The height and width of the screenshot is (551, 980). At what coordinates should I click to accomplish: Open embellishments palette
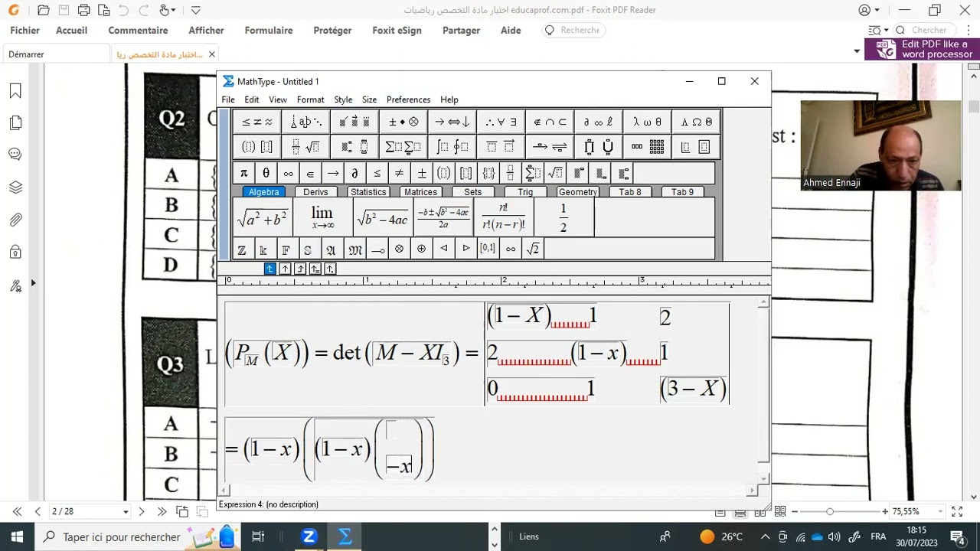(x=354, y=122)
